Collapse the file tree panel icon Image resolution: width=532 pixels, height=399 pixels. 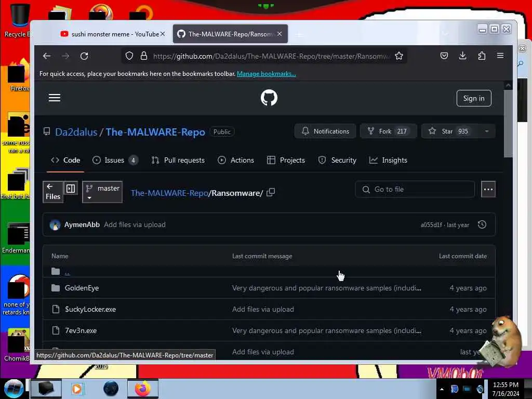pos(71,189)
